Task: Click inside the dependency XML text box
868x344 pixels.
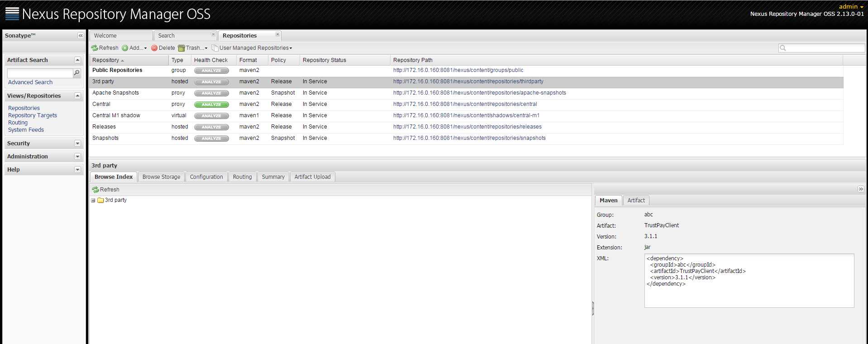Action: (x=749, y=281)
